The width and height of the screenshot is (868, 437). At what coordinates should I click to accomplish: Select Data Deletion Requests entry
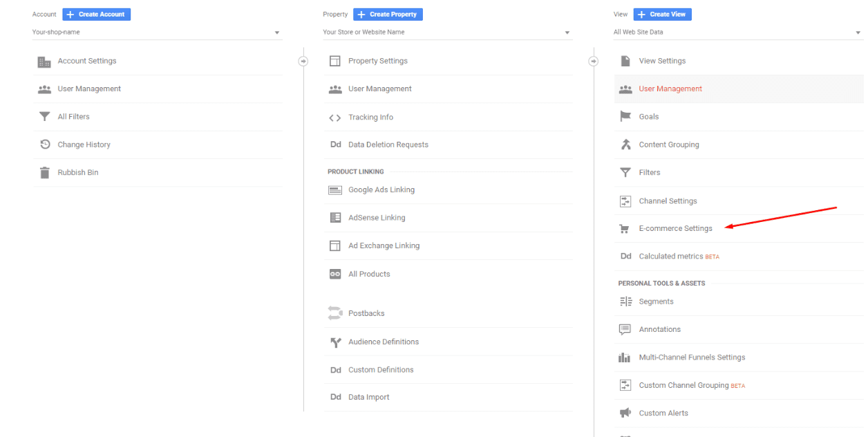[x=388, y=145]
